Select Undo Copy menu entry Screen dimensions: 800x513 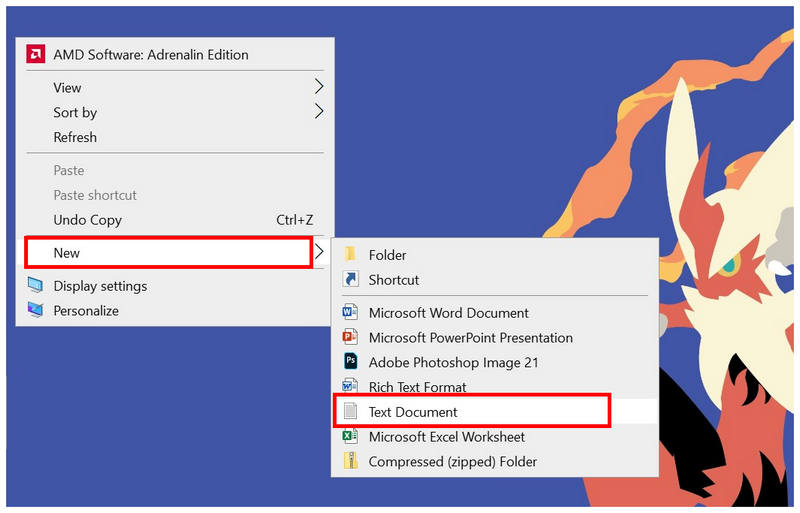click(88, 220)
